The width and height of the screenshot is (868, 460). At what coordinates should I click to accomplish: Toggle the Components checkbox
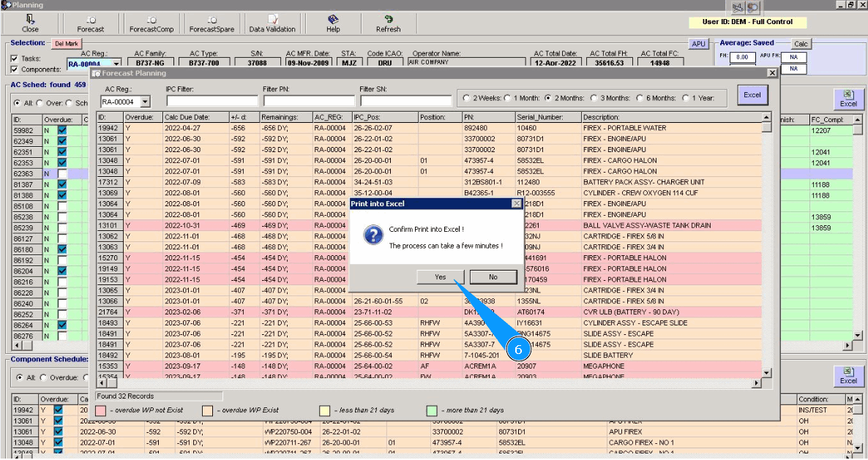(x=15, y=69)
